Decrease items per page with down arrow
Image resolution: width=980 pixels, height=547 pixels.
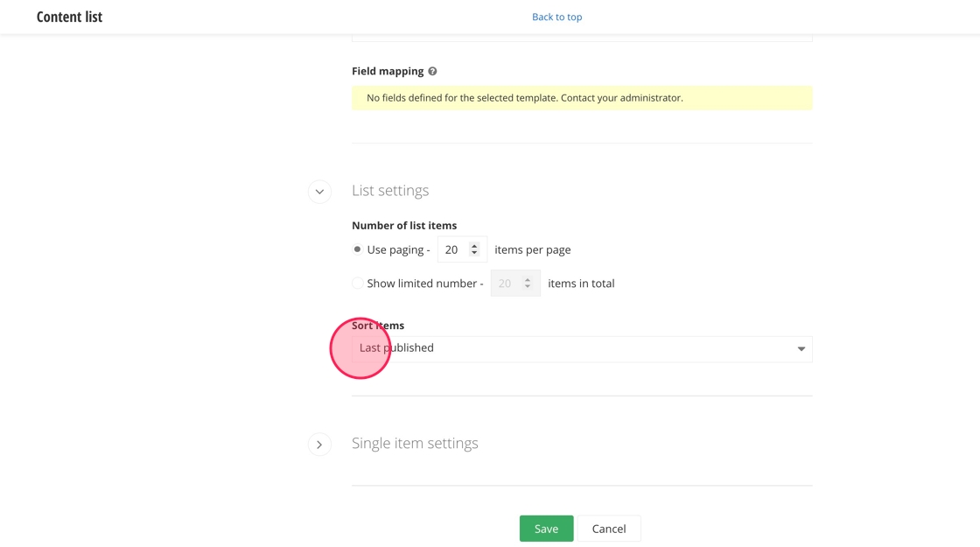(474, 254)
